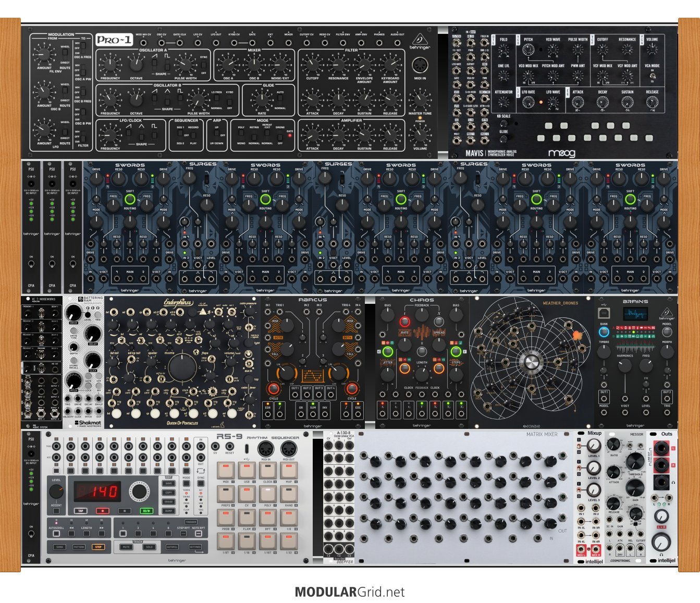Click the TRIGGER button on RS-9
The image size is (700, 603).
point(191,522)
